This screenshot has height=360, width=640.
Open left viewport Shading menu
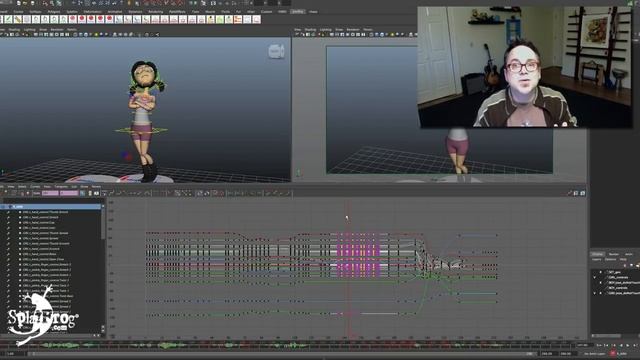[14, 30]
